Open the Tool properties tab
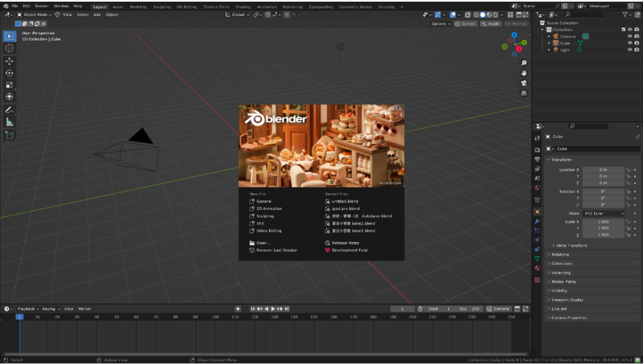Viewport: 643px width, 364px height. coord(537,138)
